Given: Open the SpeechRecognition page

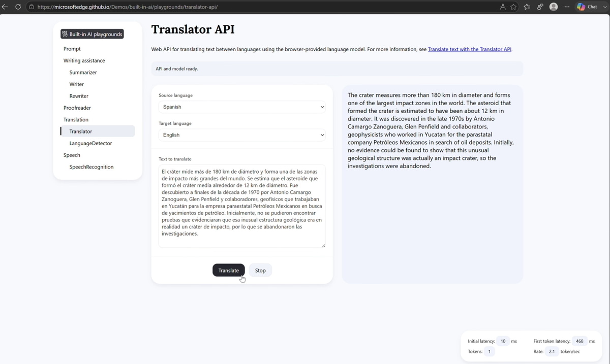Looking at the screenshot, I should [x=91, y=167].
